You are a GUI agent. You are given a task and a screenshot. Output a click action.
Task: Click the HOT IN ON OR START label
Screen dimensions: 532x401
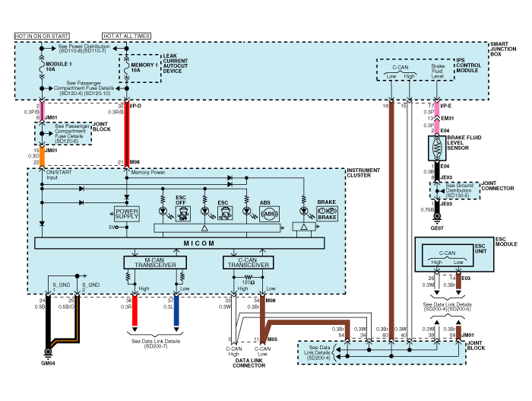[x=42, y=36]
